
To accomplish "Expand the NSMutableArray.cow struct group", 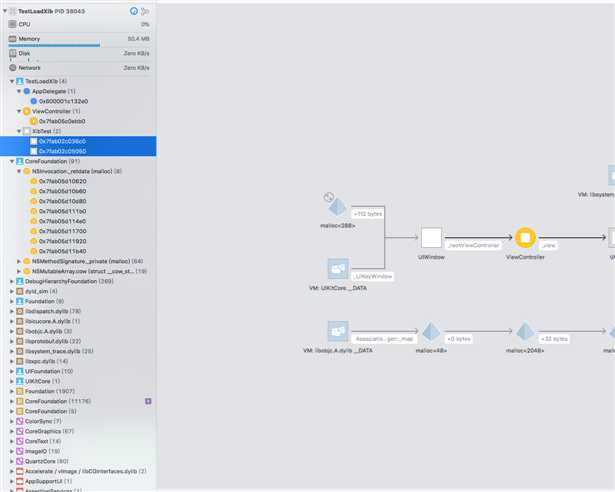I will 19,271.
